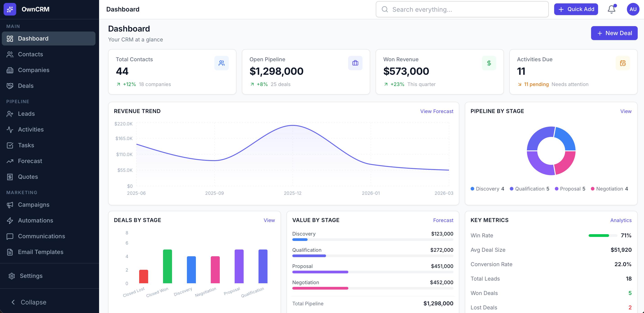
Task: Open the AU user avatar
Action: (x=633, y=9)
